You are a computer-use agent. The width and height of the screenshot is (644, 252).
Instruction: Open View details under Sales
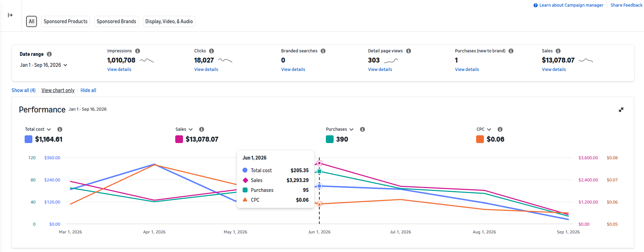click(554, 70)
